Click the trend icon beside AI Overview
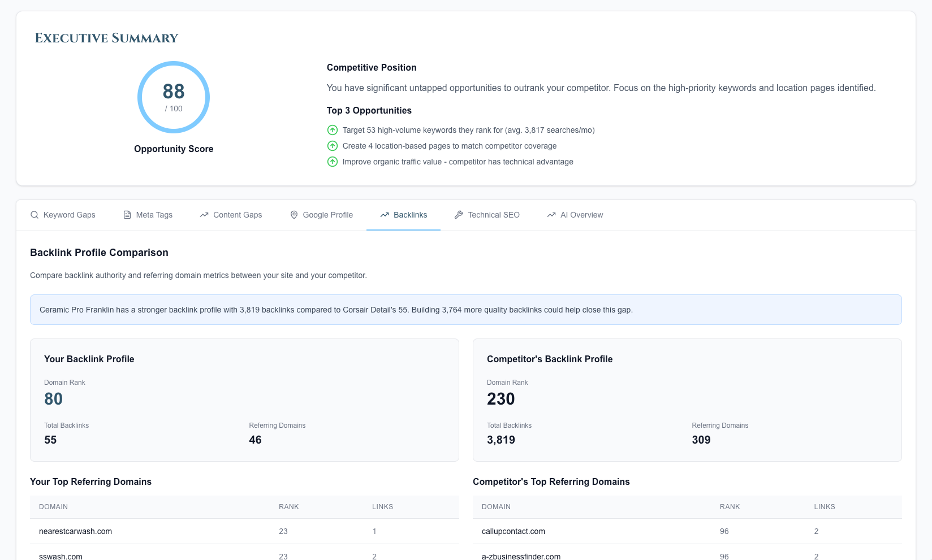 [x=551, y=215]
